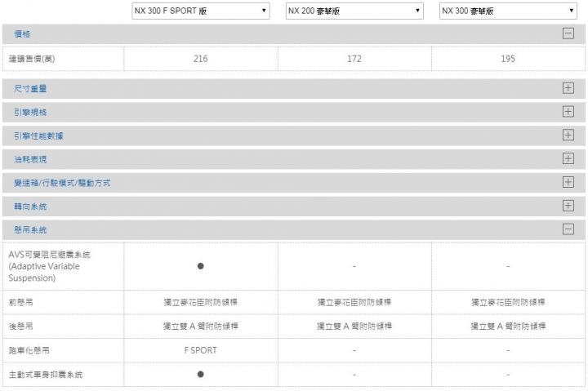The height and width of the screenshot is (391, 588).
Task: Click the AVS dot under NX 300 F SPORT
Action: click(x=201, y=266)
